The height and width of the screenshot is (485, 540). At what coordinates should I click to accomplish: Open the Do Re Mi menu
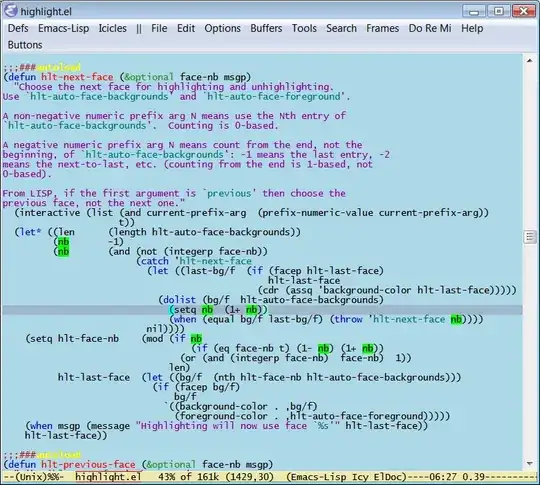(430, 28)
